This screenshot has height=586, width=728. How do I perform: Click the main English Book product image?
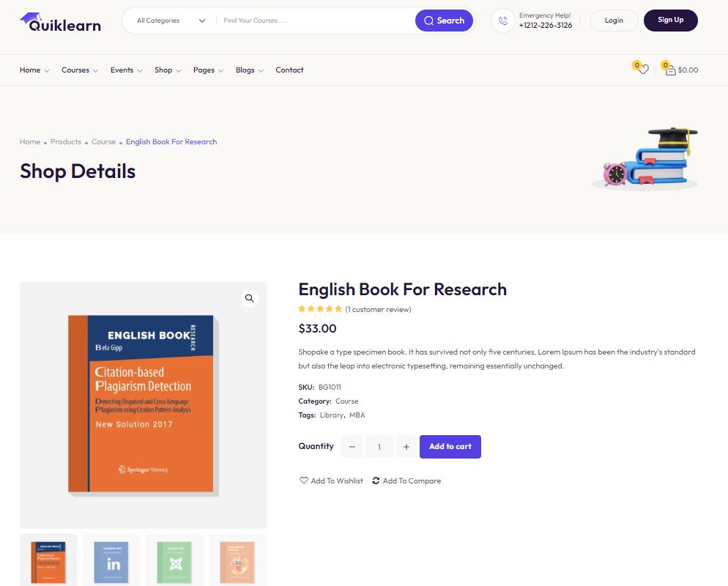143,405
